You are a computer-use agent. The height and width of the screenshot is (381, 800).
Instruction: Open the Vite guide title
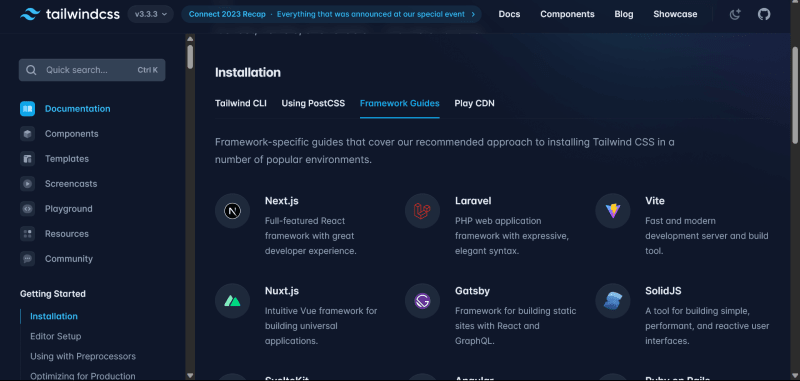tap(655, 201)
